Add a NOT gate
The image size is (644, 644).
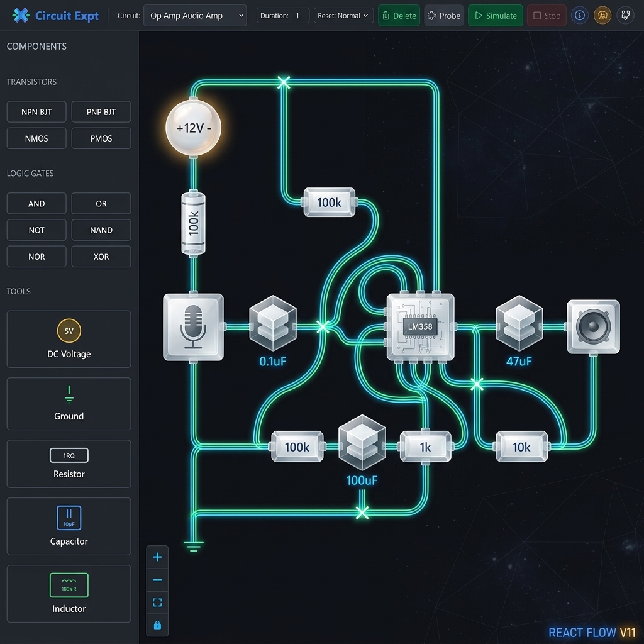(x=36, y=230)
